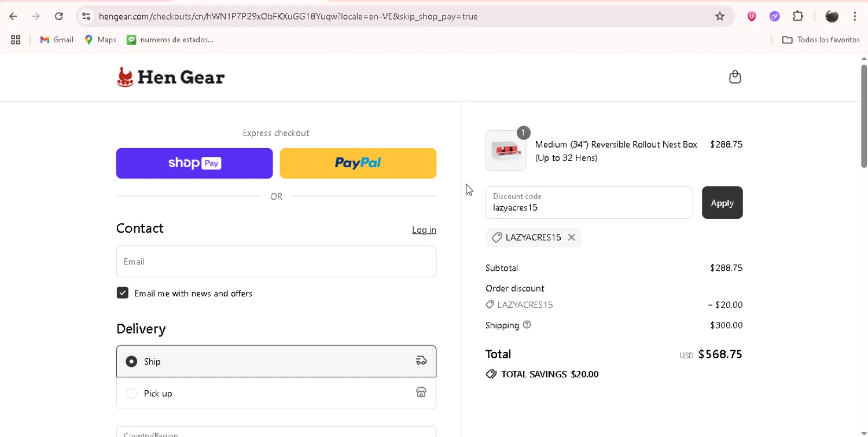Select the Ship delivery option
This screenshot has height=437, width=868.
[x=276, y=361]
